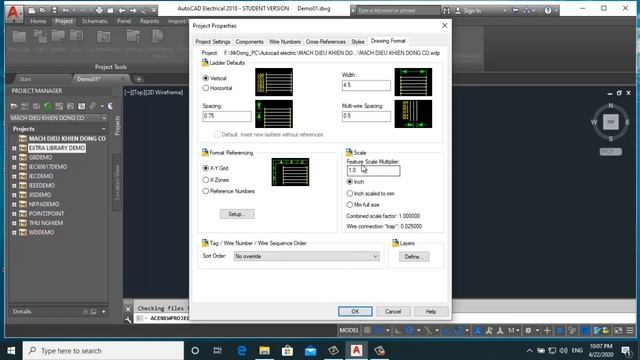Open Microsoft Store from the taskbar
Viewport: 640px width, 360px height.
point(287,351)
